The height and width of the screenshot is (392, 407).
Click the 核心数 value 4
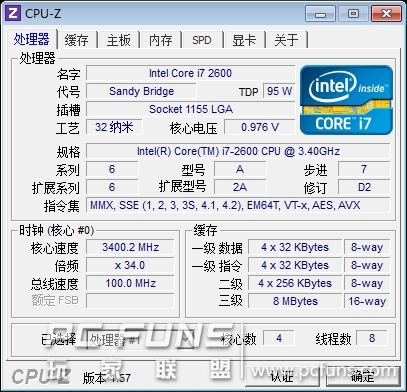(x=279, y=339)
